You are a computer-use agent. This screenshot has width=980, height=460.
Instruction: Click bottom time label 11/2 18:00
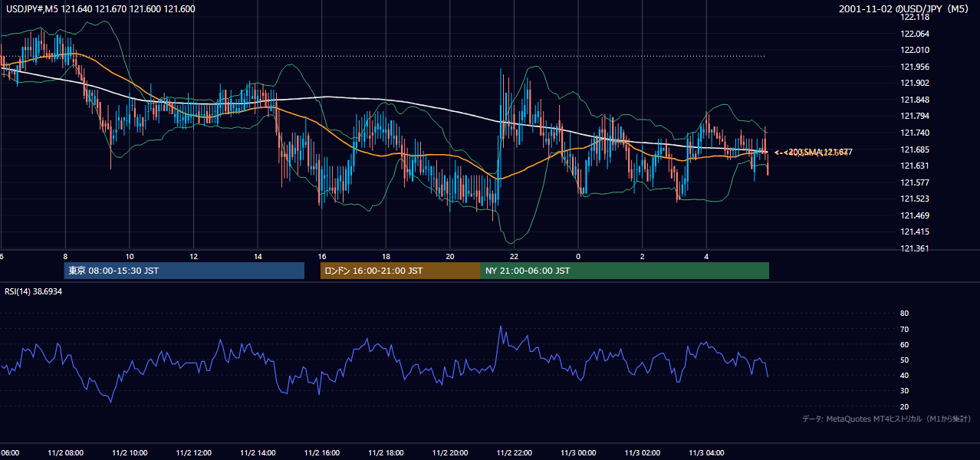pos(386,453)
